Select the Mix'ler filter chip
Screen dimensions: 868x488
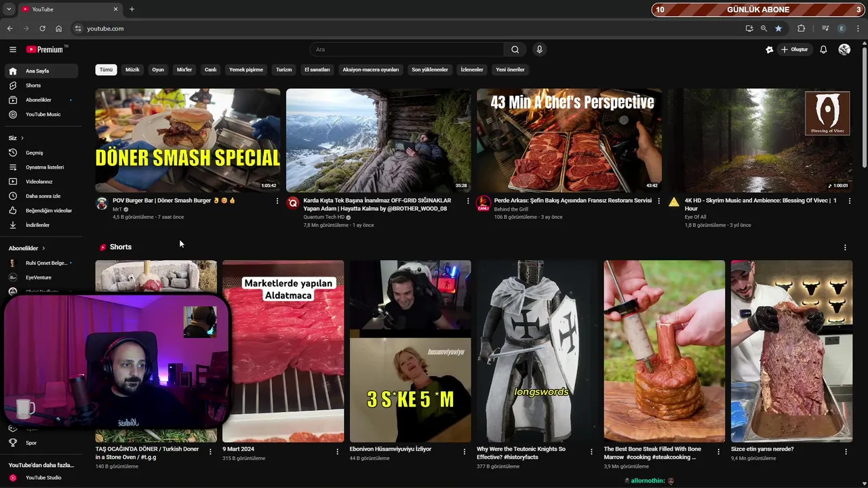184,69
